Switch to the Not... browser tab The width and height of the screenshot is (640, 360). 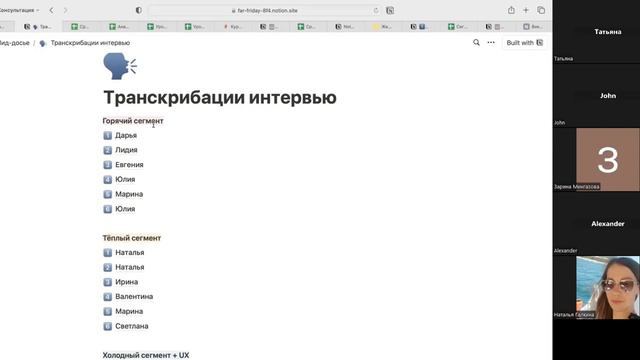click(344, 27)
